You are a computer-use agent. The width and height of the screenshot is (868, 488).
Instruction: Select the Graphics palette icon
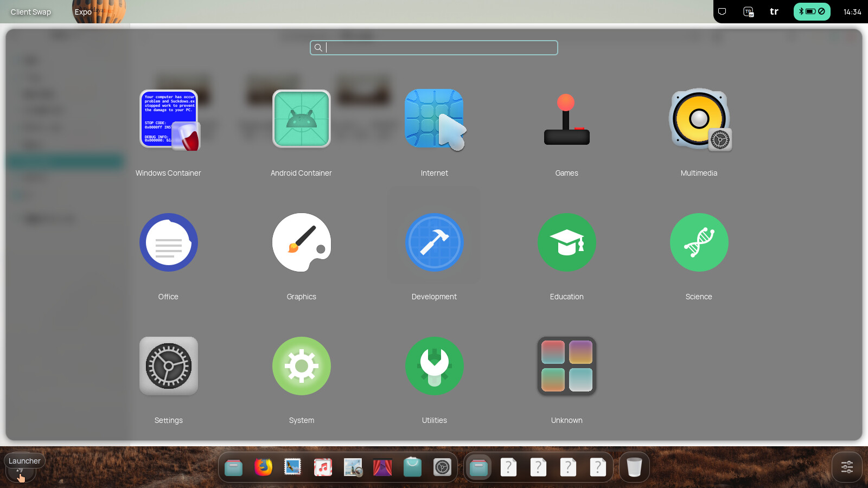[x=301, y=242]
